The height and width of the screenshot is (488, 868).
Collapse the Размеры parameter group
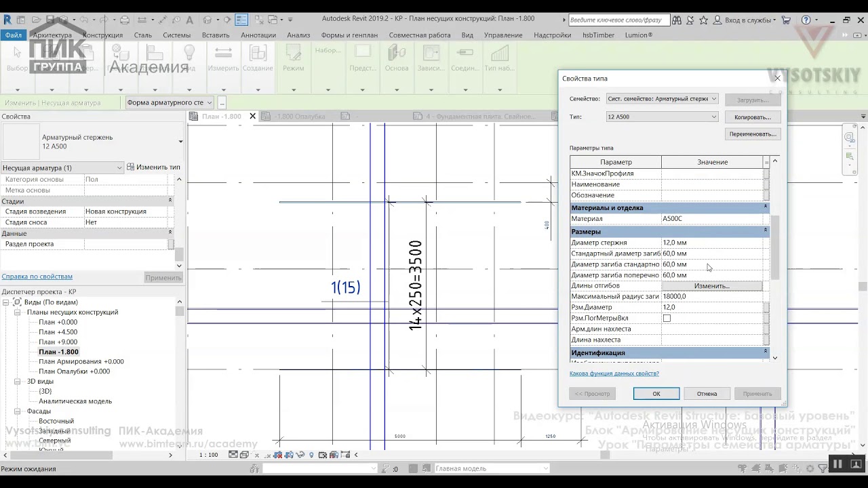766,231
